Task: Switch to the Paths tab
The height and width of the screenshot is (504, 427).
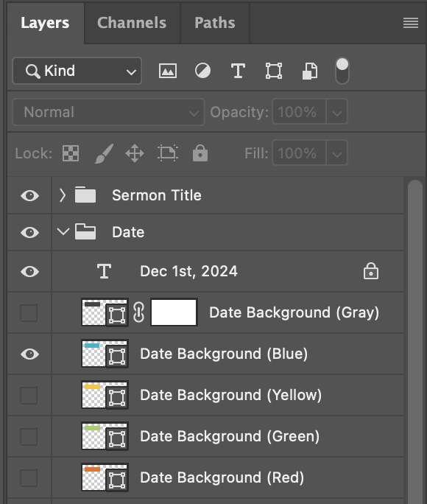Action: coord(215,23)
